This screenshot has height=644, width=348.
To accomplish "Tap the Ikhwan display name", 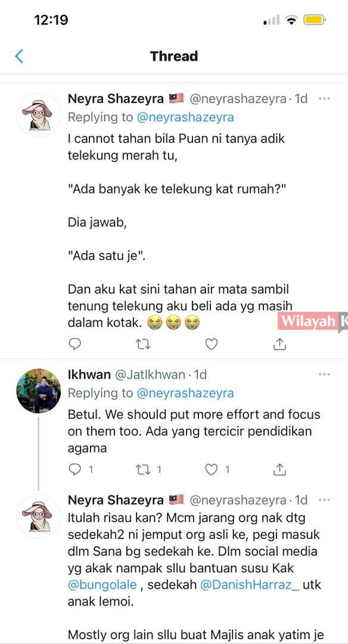I will 89,374.
